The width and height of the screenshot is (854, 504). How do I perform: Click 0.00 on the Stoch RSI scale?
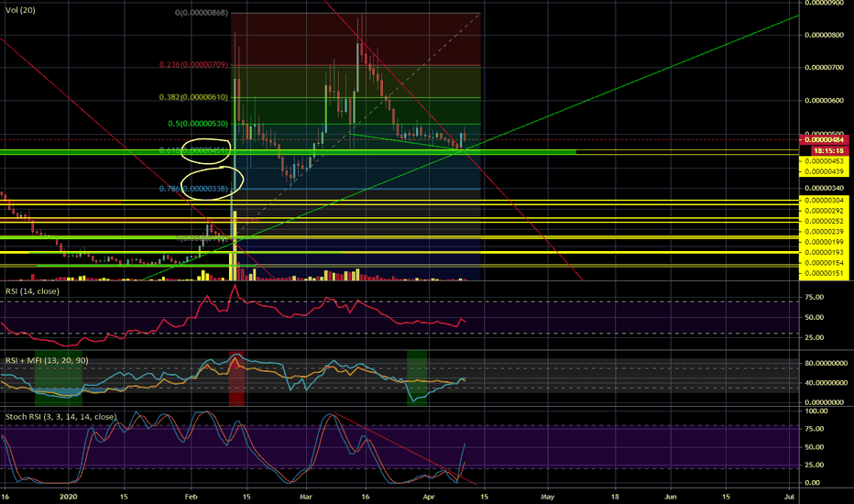pos(812,482)
